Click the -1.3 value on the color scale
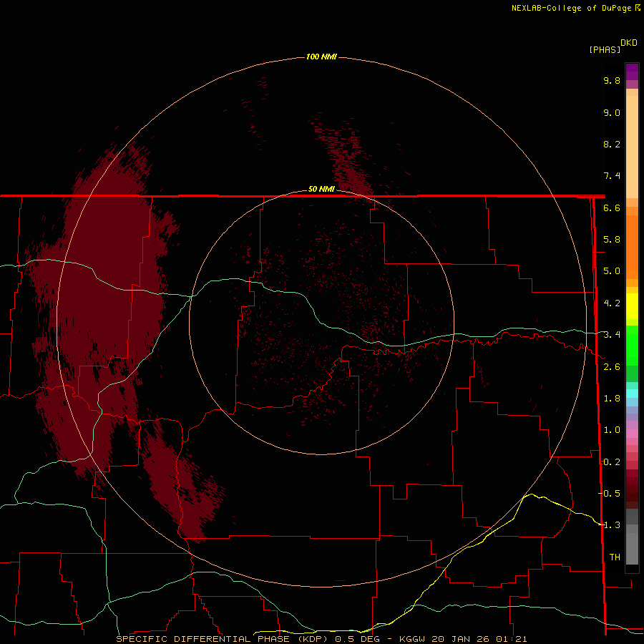 (x=609, y=525)
